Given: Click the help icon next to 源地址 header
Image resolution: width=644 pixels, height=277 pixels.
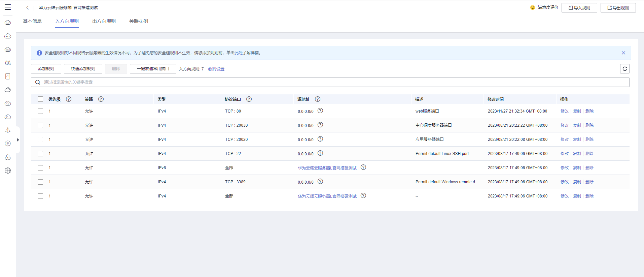Looking at the screenshot, I should pos(318,99).
